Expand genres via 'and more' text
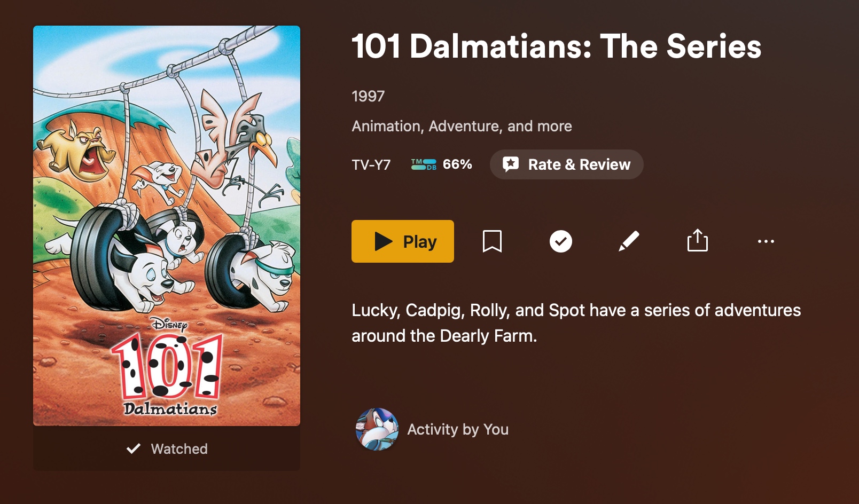The height and width of the screenshot is (504, 859). tap(540, 126)
